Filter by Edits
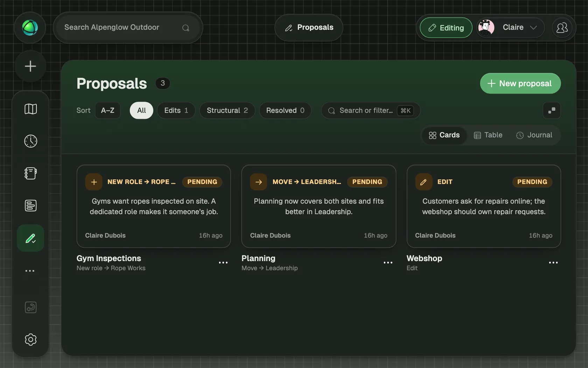This screenshot has width=588, height=368. (176, 110)
